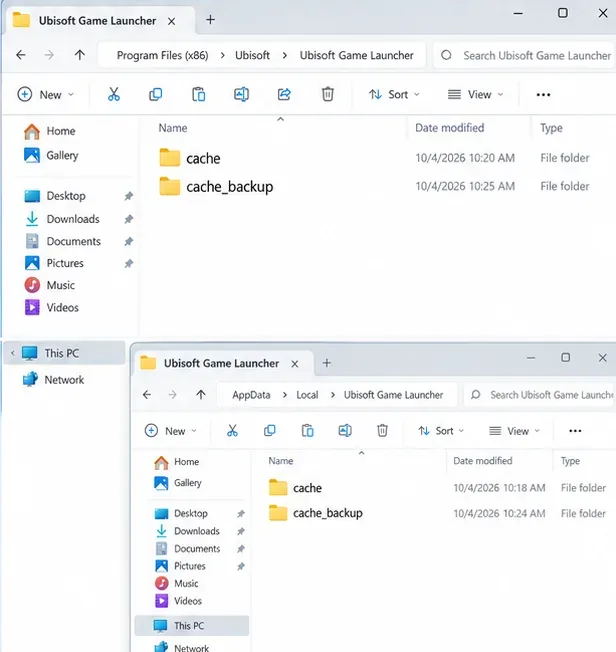Image resolution: width=616 pixels, height=652 pixels.
Task: Open See more menu in Program Files window
Action: pyautogui.click(x=543, y=95)
